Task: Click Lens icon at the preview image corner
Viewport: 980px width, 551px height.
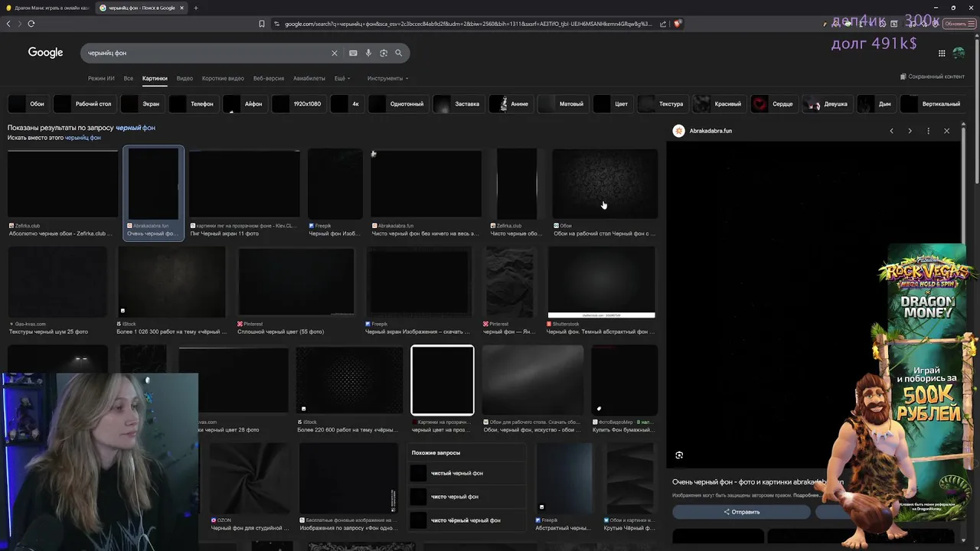Action: (x=679, y=455)
